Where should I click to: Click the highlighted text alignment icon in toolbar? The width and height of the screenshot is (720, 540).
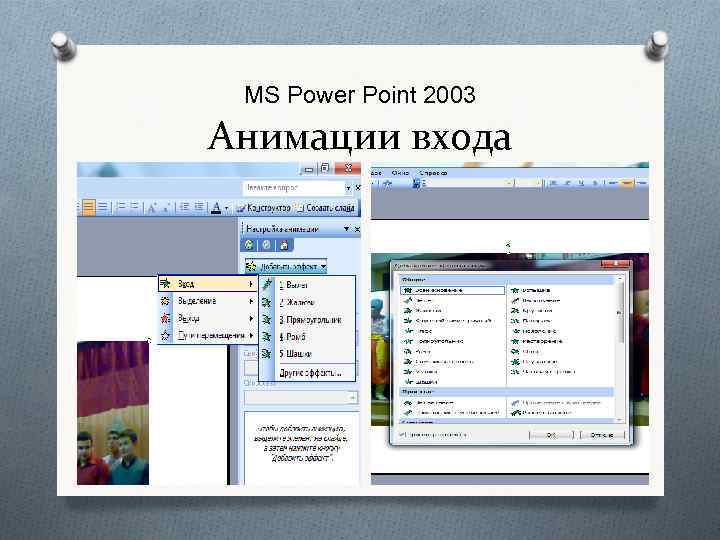(x=89, y=208)
